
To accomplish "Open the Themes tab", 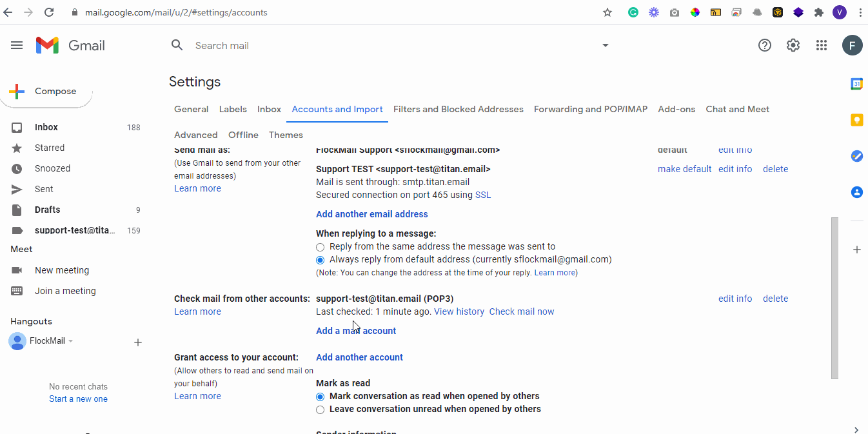I will coord(286,135).
